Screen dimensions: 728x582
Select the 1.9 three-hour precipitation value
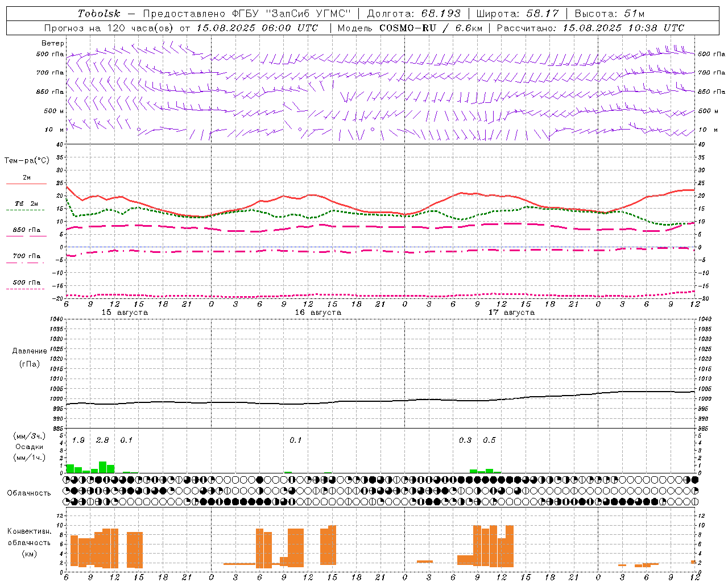click(78, 440)
